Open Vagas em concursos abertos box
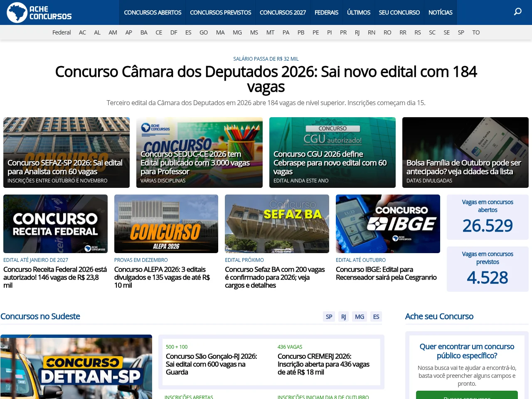 (x=488, y=217)
